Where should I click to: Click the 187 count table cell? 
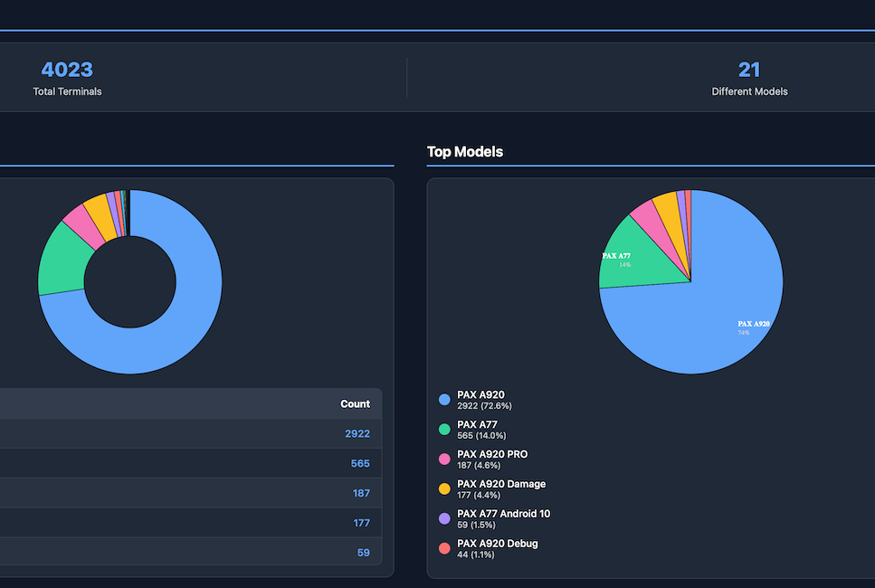361,493
